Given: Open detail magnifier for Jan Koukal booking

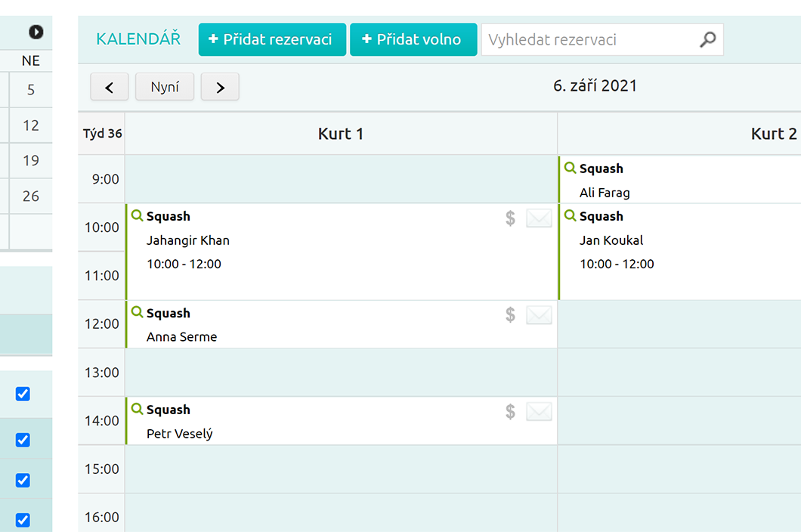Looking at the screenshot, I should pos(570,216).
